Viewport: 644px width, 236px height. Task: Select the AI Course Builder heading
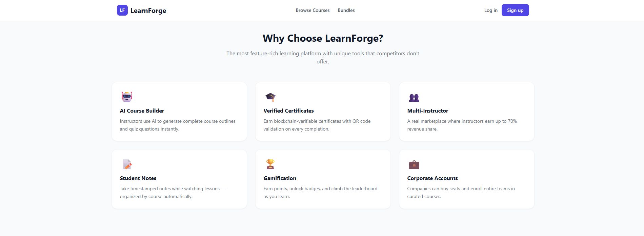point(142,111)
